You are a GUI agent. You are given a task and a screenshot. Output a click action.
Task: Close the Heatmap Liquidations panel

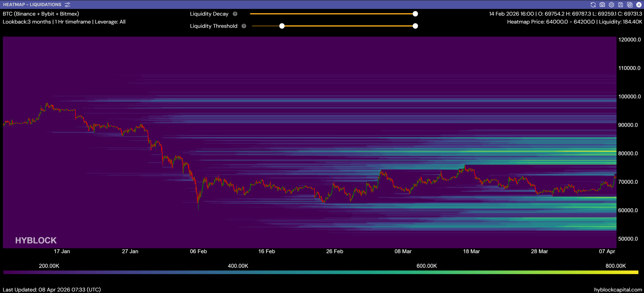[x=639, y=5]
